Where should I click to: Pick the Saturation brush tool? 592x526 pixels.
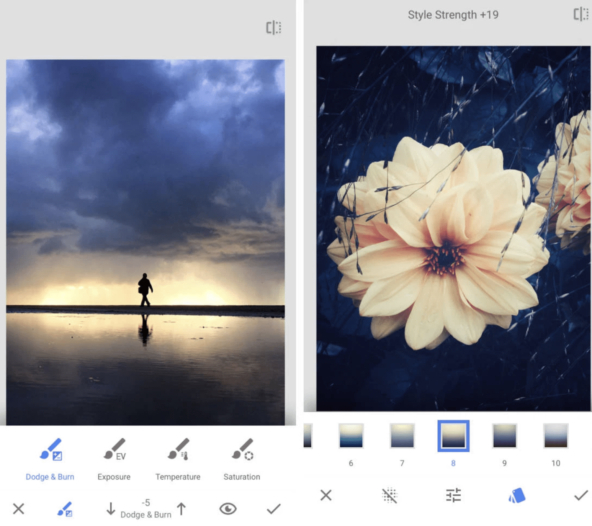click(242, 459)
